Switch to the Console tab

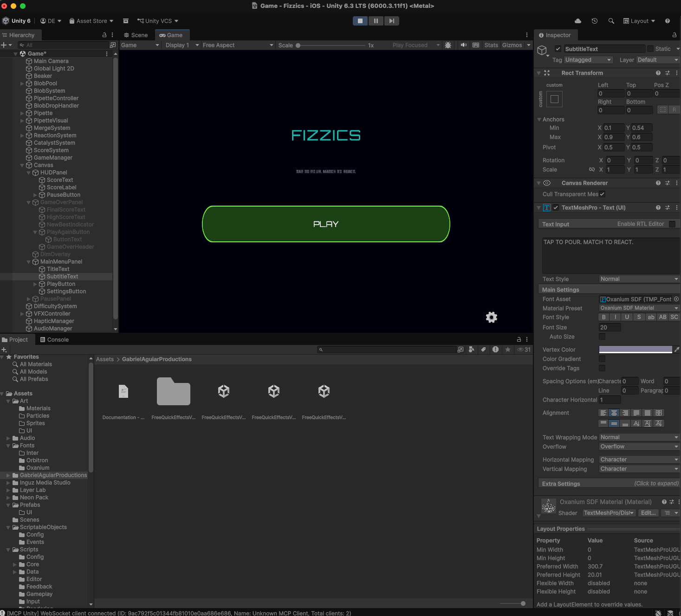pos(54,339)
